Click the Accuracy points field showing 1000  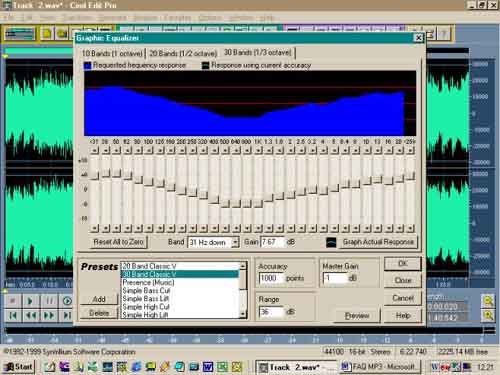(x=271, y=278)
